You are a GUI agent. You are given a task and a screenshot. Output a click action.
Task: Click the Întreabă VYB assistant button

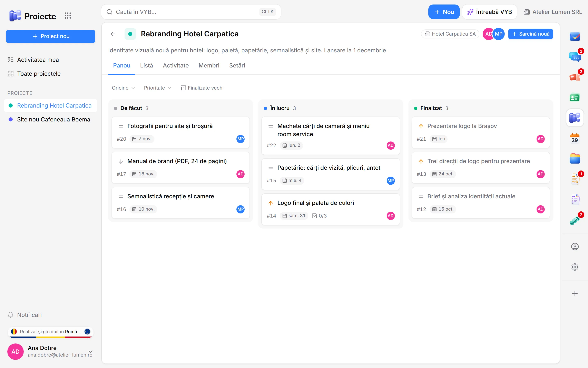coord(489,12)
